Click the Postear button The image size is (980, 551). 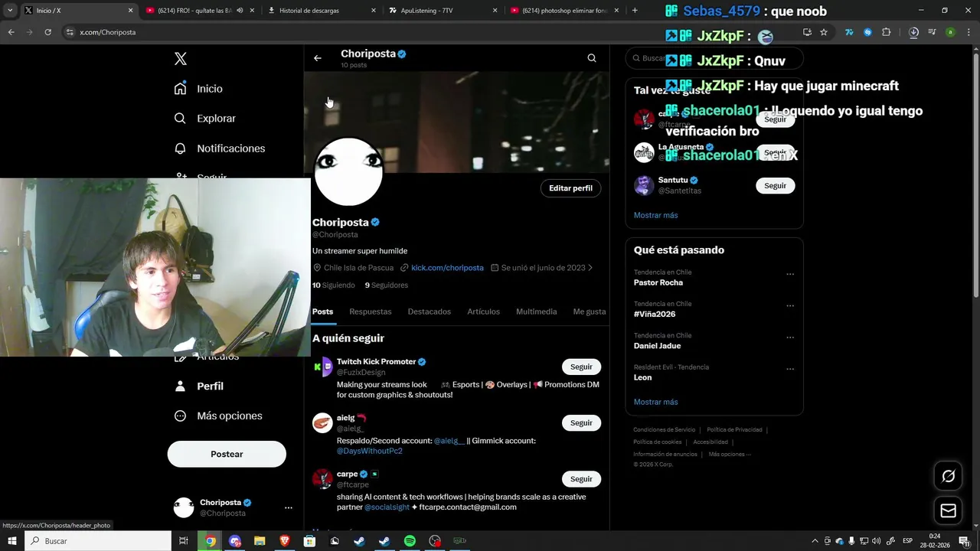[x=227, y=454]
